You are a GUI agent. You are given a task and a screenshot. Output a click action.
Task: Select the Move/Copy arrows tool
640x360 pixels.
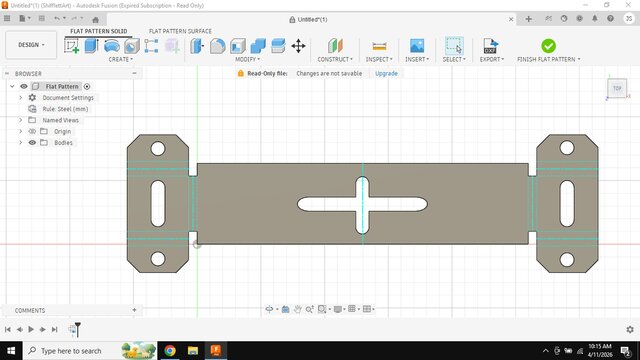tap(298, 46)
